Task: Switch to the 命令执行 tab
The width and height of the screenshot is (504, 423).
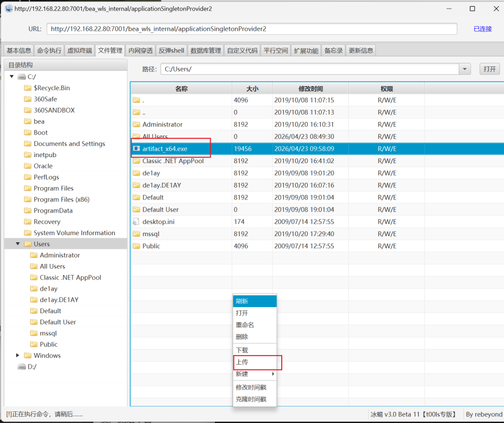Action: 49,50
